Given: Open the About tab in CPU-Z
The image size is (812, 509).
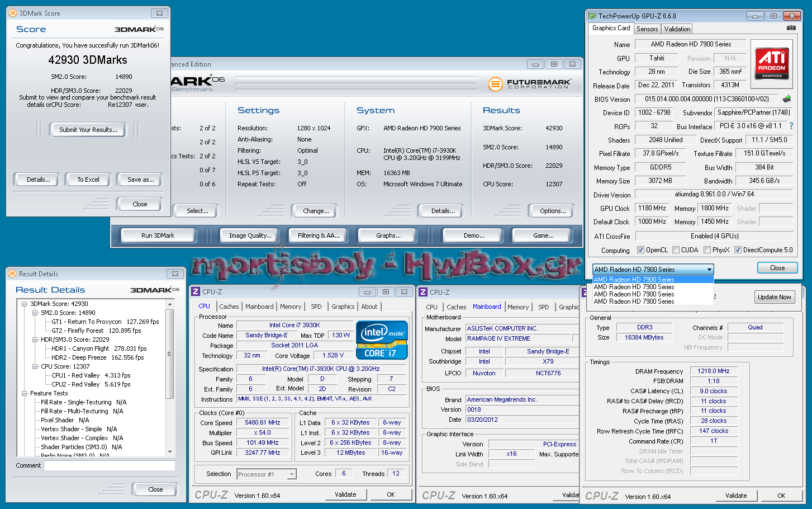Looking at the screenshot, I should tap(369, 307).
